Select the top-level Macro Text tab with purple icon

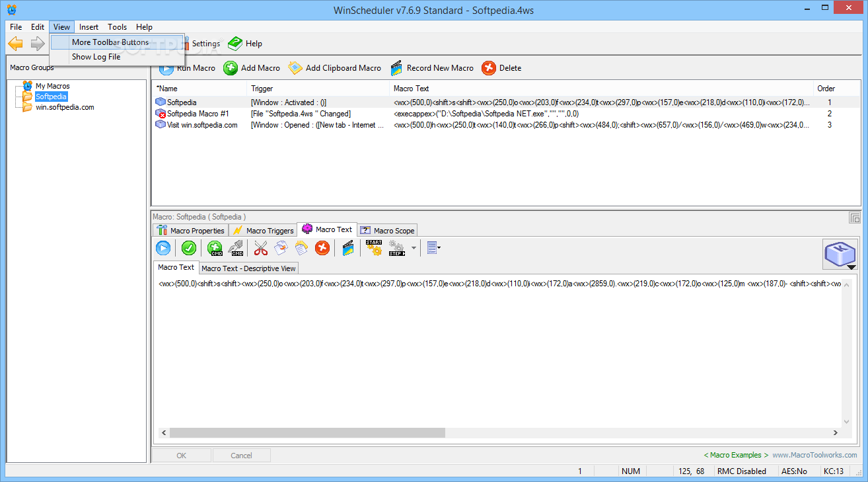(x=327, y=229)
